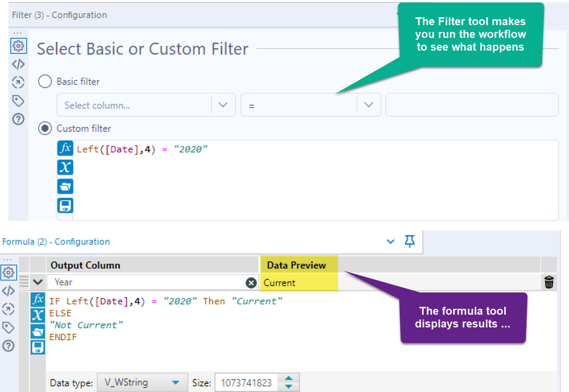
Task: Save the Custom filter expression
Action: point(66,205)
